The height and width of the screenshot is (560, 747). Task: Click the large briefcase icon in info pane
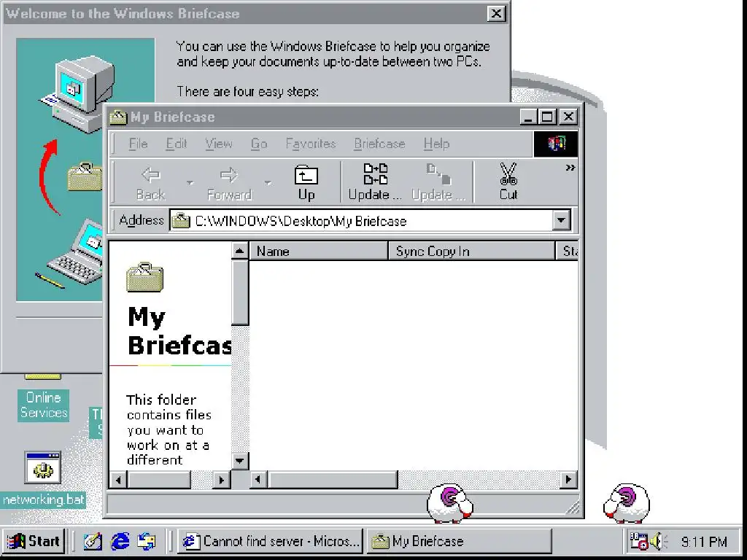145,277
